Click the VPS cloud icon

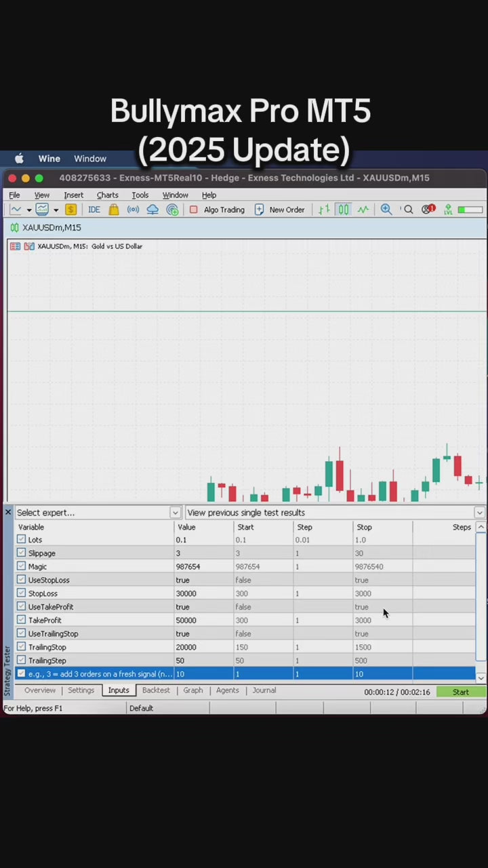[x=152, y=210]
